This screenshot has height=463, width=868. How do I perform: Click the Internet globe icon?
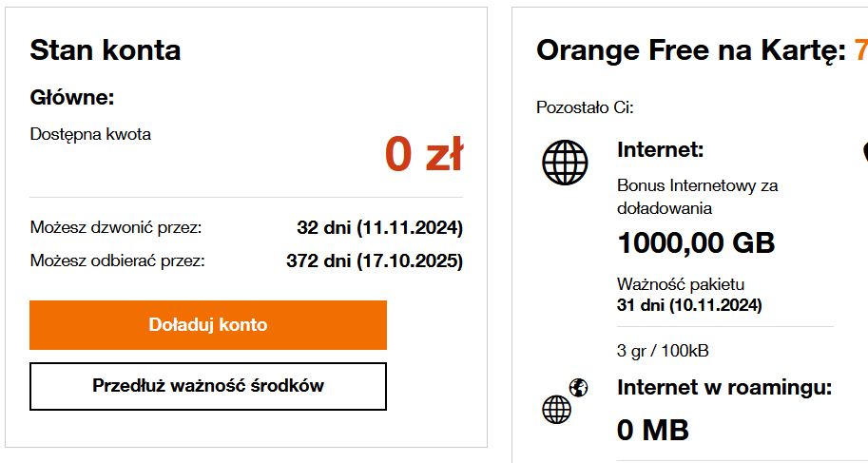pyautogui.click(x=566, y=163)
